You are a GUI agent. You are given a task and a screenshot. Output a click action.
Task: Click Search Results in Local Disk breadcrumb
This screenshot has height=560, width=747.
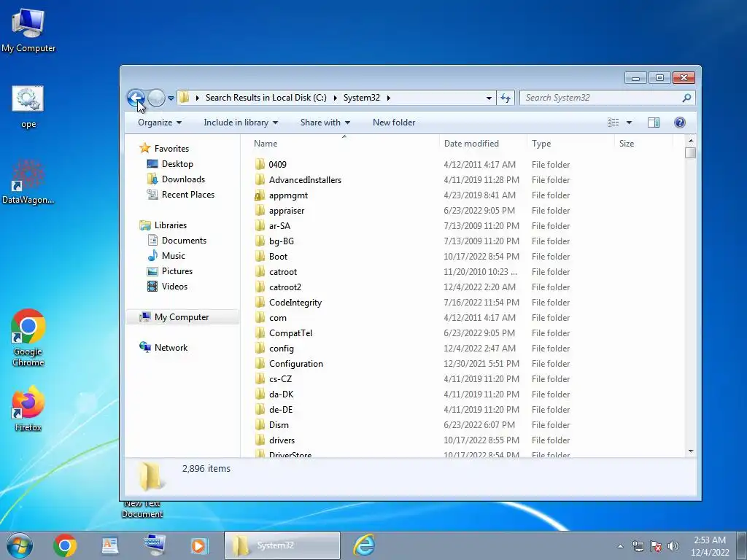266,98
